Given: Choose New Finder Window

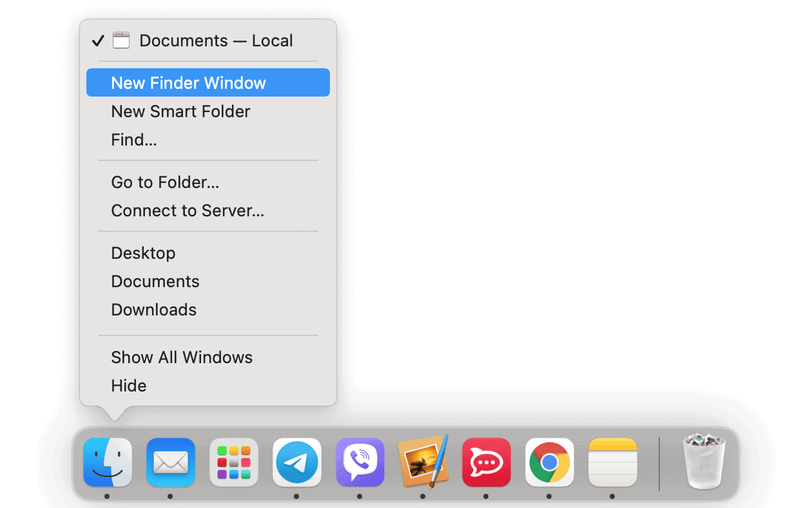Looking at the screenshot, I should pyautogui.click(x=208, y=83).
